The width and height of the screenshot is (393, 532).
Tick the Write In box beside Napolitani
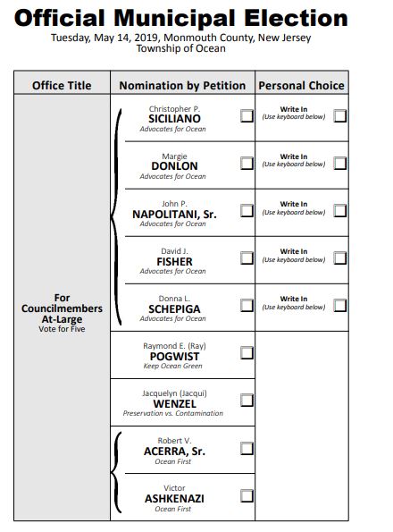pos(339,211)
